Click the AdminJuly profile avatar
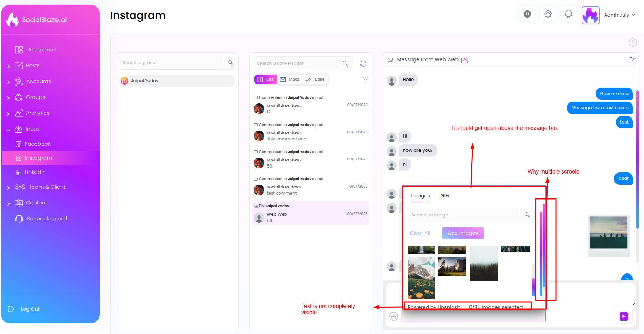 591,15
